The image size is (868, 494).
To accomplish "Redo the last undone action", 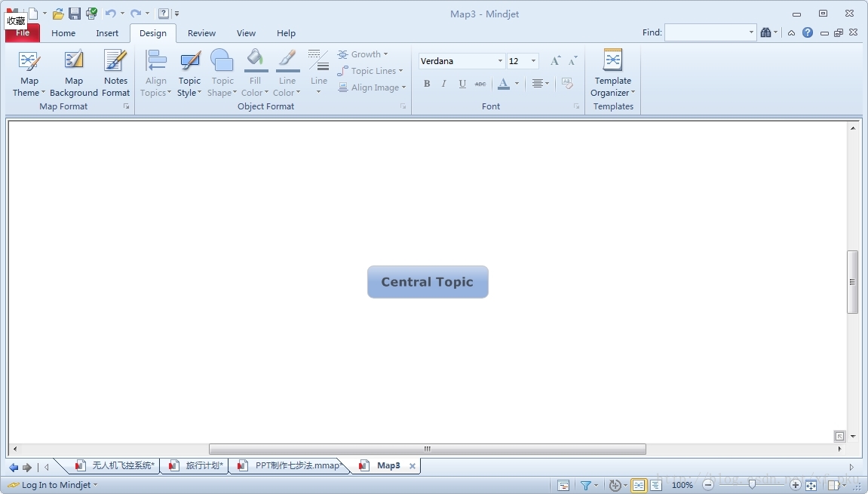I will point(136,14).
